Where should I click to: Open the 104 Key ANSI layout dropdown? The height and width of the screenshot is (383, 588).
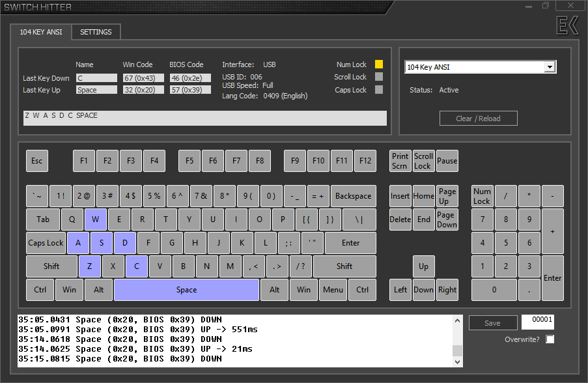coord(550,67)
